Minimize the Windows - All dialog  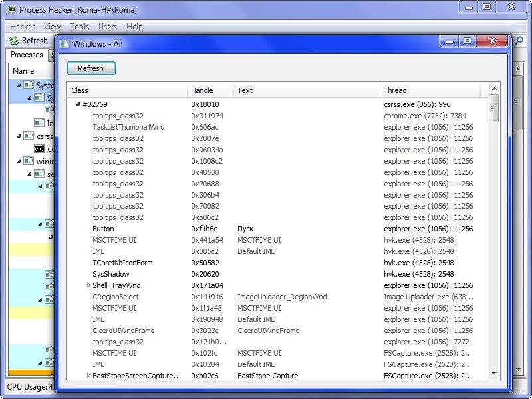(450, 41)
